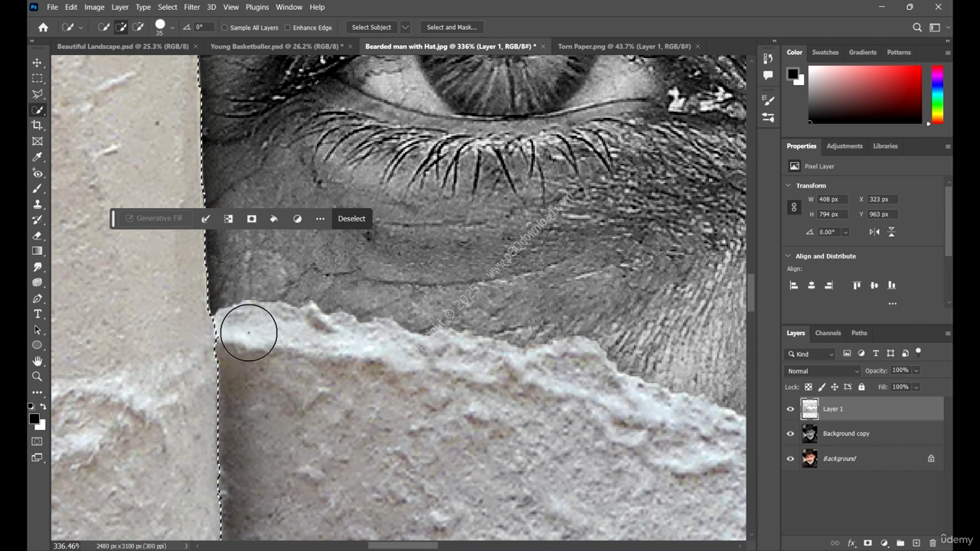The image size is (980, 551).
Task: Click the rainbow hue slider strip
Action: (x=936, y=93)
